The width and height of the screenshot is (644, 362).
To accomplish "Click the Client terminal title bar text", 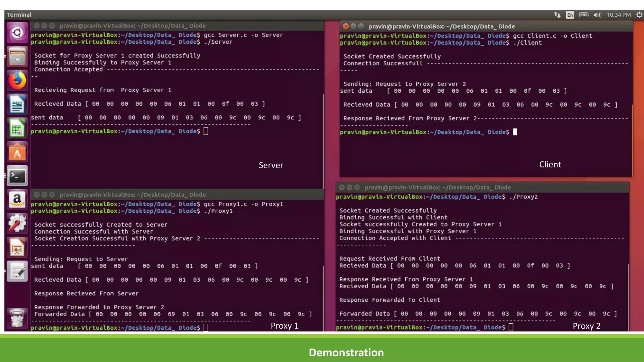I will [x=442, y=26].
